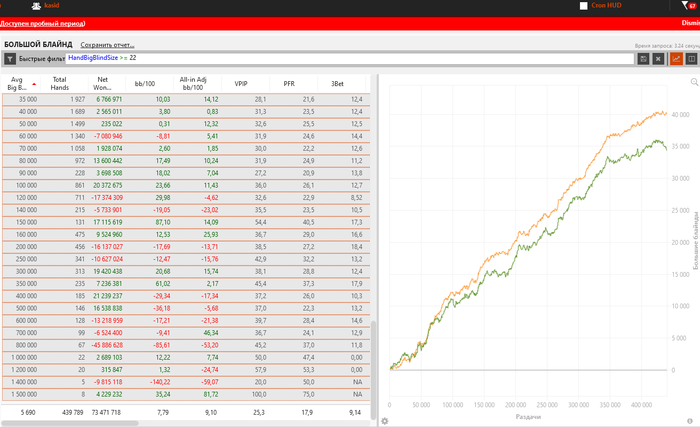The height and width of the screenshot is (427, 700).
Task: Click net won value 21 239 237
Action: click(108, 296)
